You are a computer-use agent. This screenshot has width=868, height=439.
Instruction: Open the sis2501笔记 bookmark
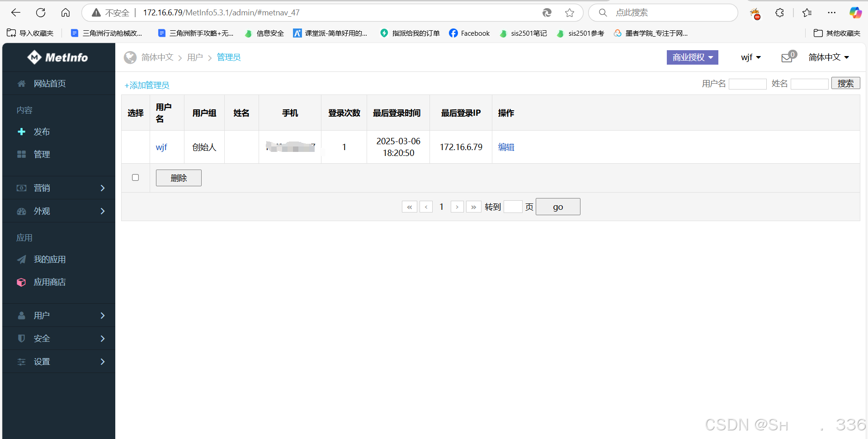pos(524,33)
